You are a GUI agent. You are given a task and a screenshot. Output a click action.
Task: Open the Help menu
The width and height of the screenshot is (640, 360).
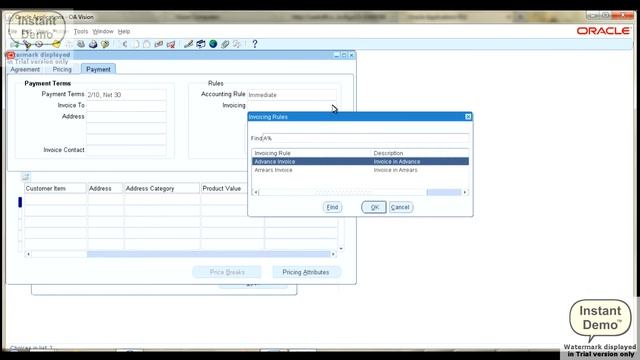pyautogui.click(x=124, y=31)
